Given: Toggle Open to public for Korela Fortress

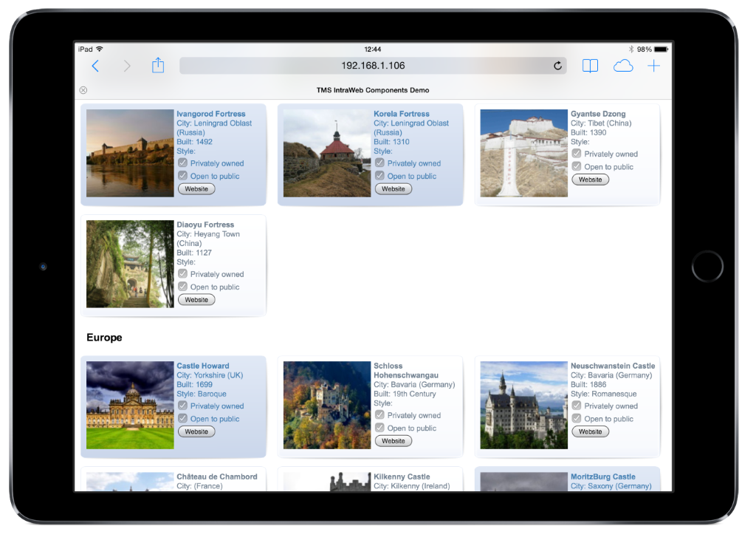Looking at the screenshot, I should [x=379, y=175].
